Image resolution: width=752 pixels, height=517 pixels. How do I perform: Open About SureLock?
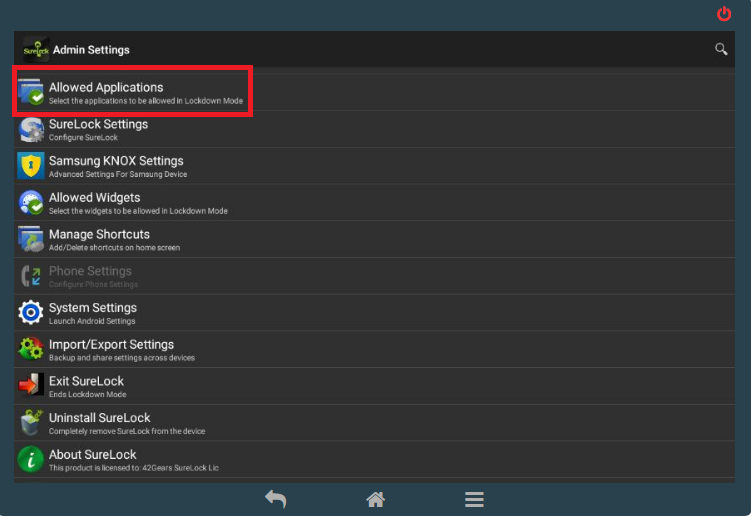point(374,459)
